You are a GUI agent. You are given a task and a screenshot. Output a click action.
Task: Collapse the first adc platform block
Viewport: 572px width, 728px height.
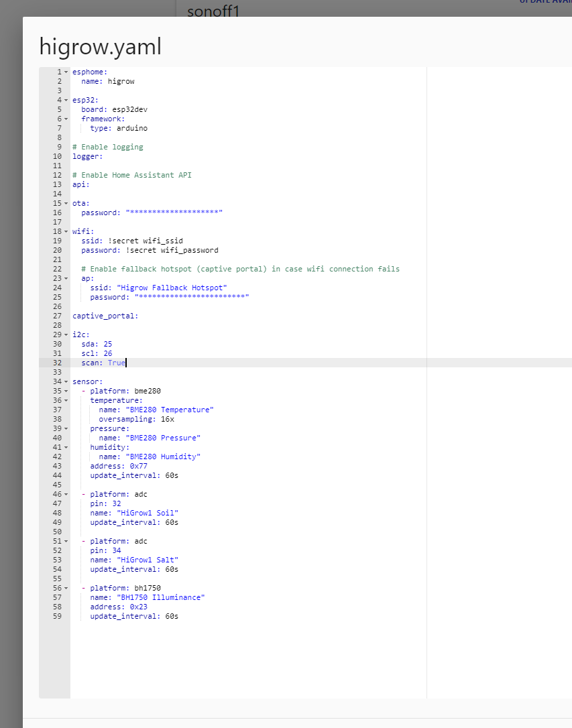[65, 494]
